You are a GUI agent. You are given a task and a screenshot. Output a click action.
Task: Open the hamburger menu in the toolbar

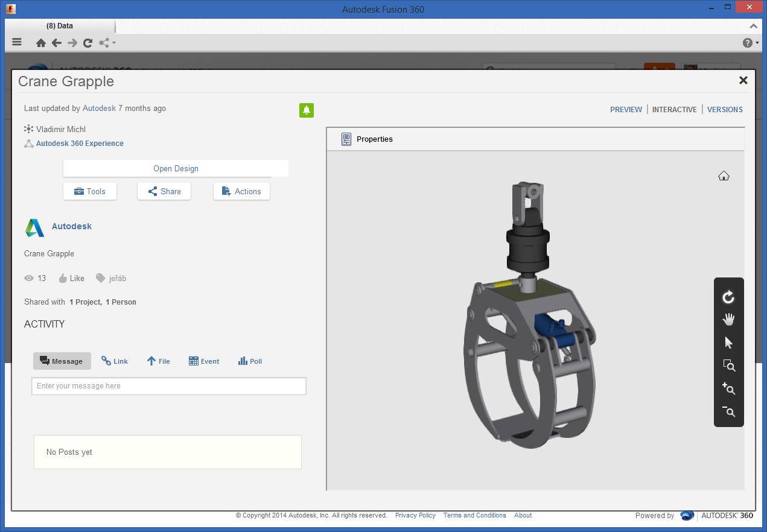pyautogui.click(x=17, y=42)
